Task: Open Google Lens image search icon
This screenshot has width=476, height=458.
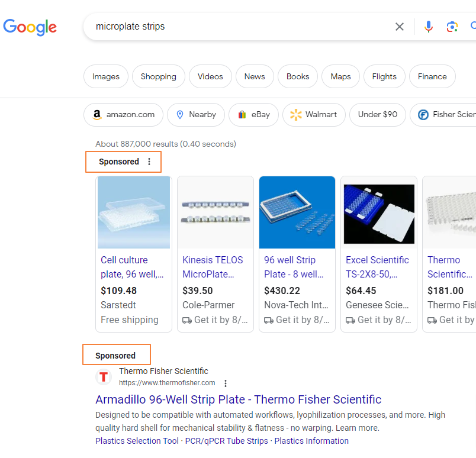Action: pyautogui.click(x=452, y=27)
